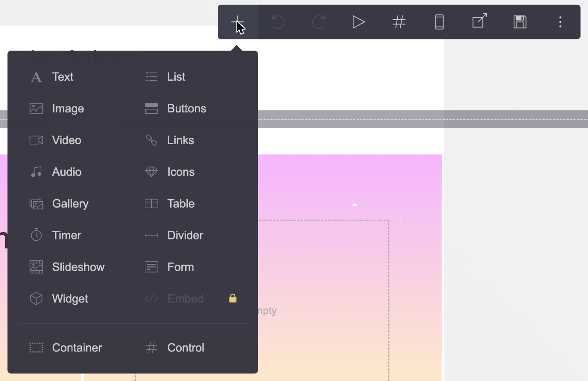Add an Image element

pyautogui.click(x=68, y=109)
